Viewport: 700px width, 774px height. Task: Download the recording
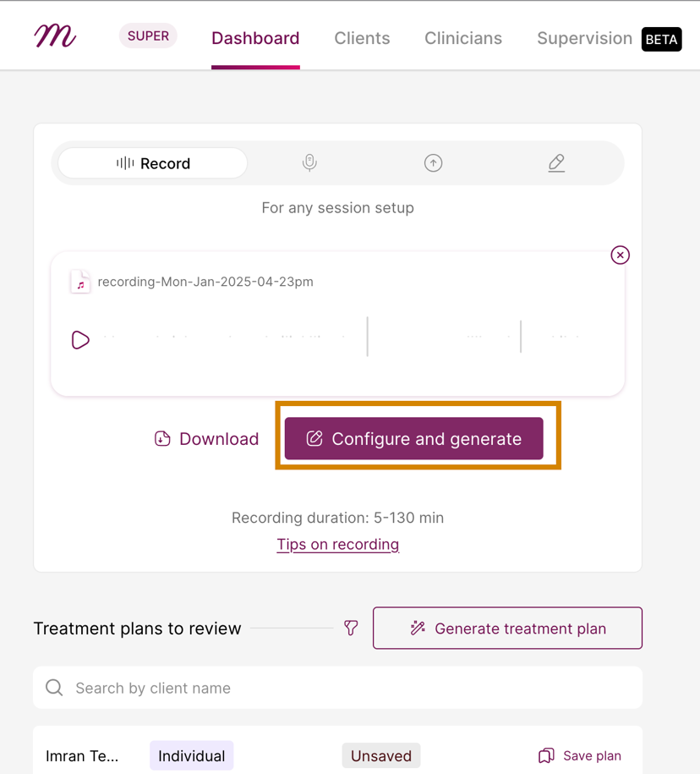click(206, 439)
